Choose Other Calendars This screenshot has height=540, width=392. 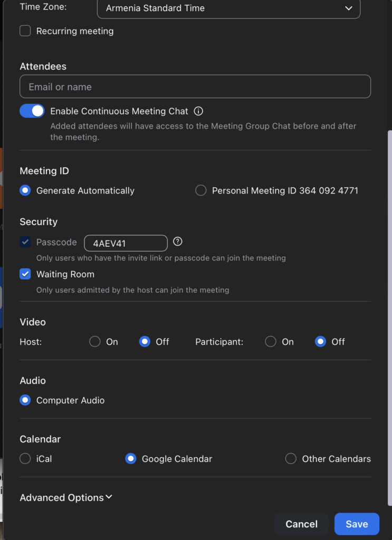(x=291, y=459)
